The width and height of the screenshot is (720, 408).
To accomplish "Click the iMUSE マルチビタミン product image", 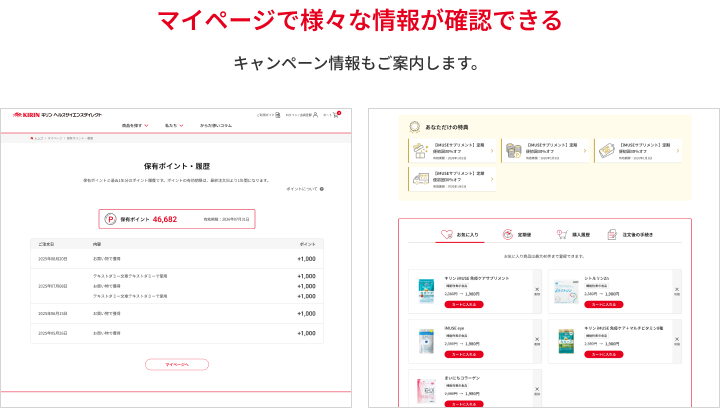I will click(x=566, y=341).
